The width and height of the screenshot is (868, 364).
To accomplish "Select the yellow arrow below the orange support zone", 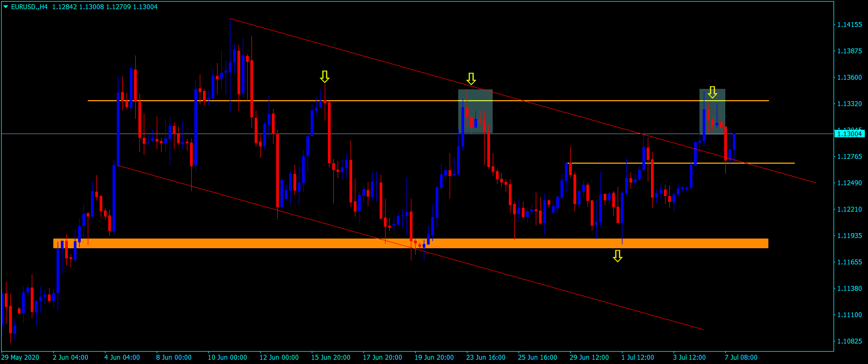I will click(618, 256).
